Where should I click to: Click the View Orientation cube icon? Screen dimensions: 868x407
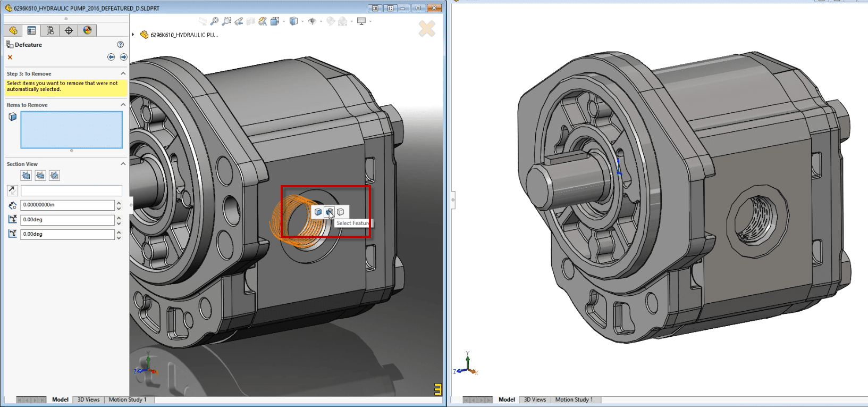(275, 21)
